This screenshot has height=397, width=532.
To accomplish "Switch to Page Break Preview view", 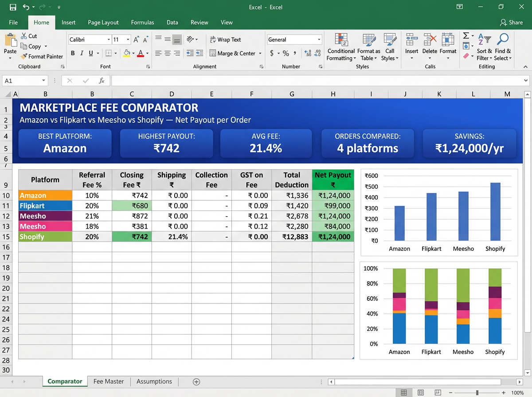I will point(438,393).
